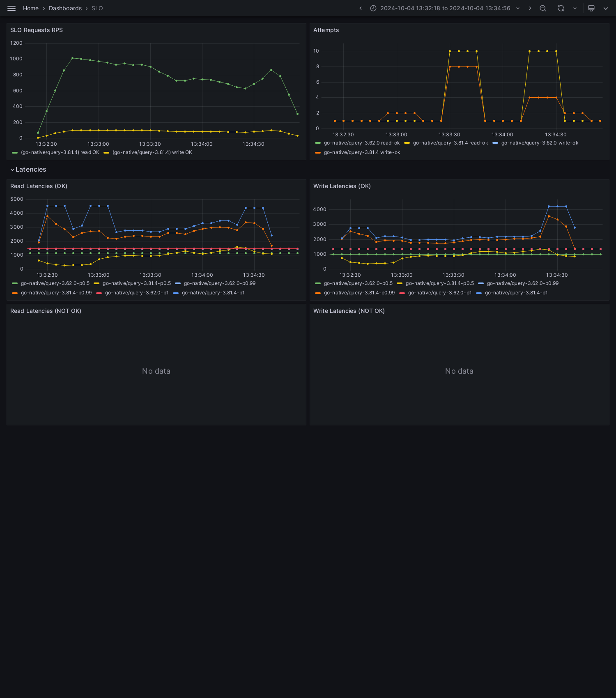The image size is (616, 698).
Task: Click orange swatch for query-3.81.4 write-ok in Attempts
Action: pos(318,153)
